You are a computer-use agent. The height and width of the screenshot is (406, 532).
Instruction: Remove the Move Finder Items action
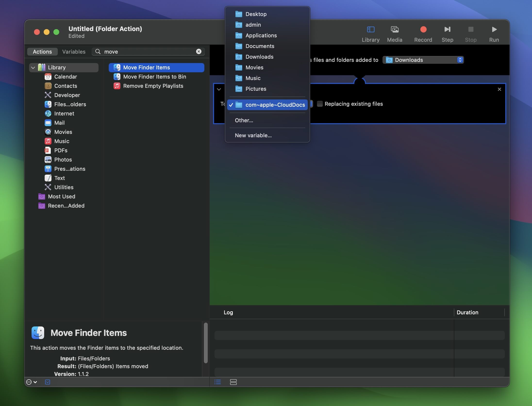499,89
